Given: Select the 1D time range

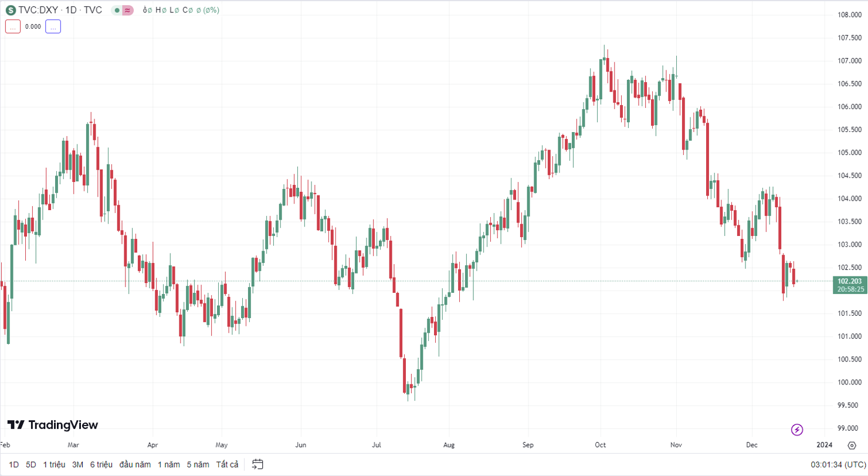Looking at the screenshot, I should coord(13,464).
